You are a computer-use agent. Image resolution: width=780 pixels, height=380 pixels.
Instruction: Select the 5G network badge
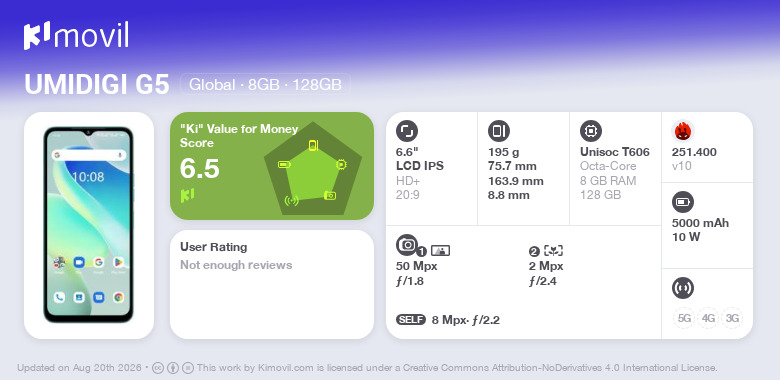click(x=684, y=318)
